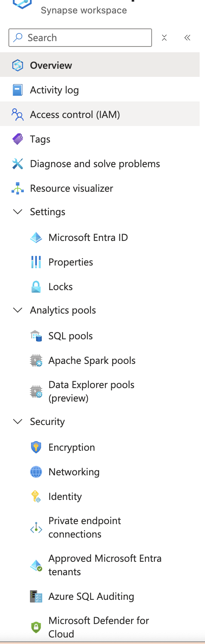Select the Apache Spark pools icon
Viewport: 205px width, 644px height.
(36, 360)
